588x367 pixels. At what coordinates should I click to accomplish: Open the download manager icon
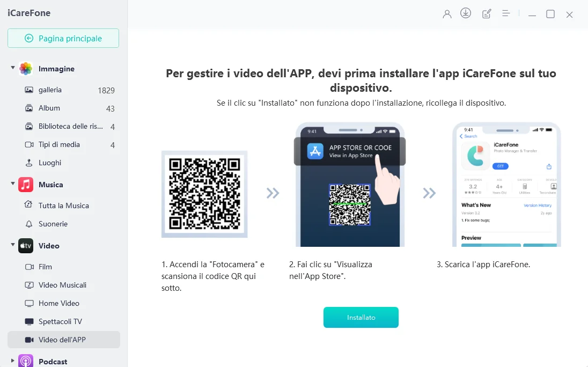coord(466,13)
